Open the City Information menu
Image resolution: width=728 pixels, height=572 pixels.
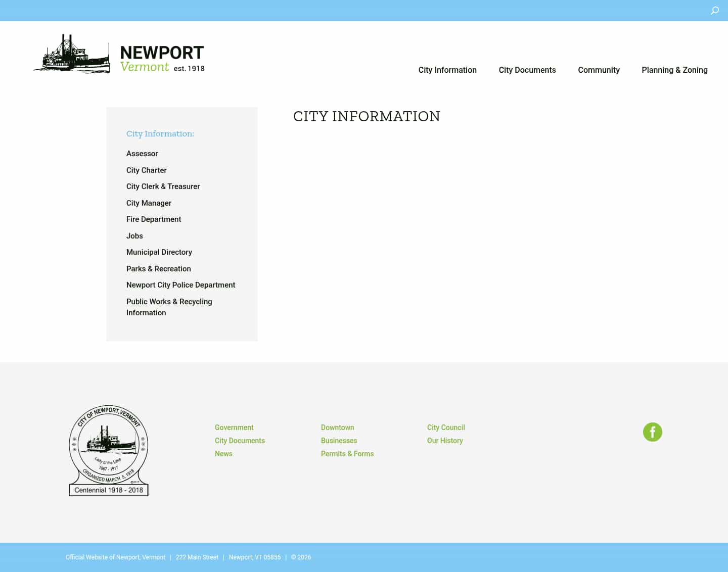point(447,70)
